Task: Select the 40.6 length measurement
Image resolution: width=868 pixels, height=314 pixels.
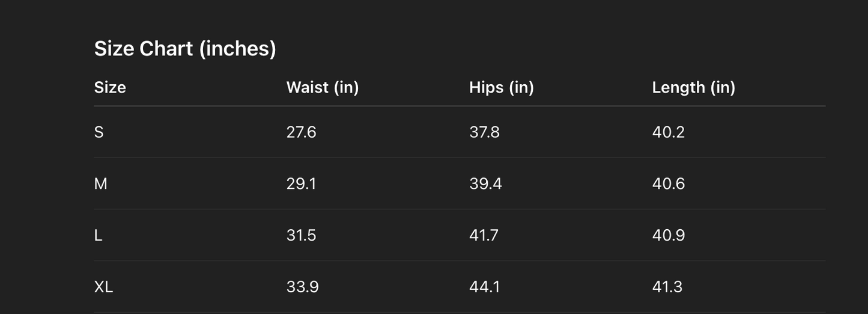Action: pyautogui.click(x=669, y=183)
